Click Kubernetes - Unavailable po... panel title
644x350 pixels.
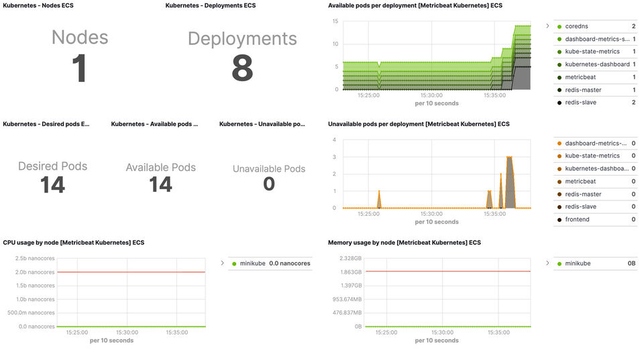click(x=262, y=124)
